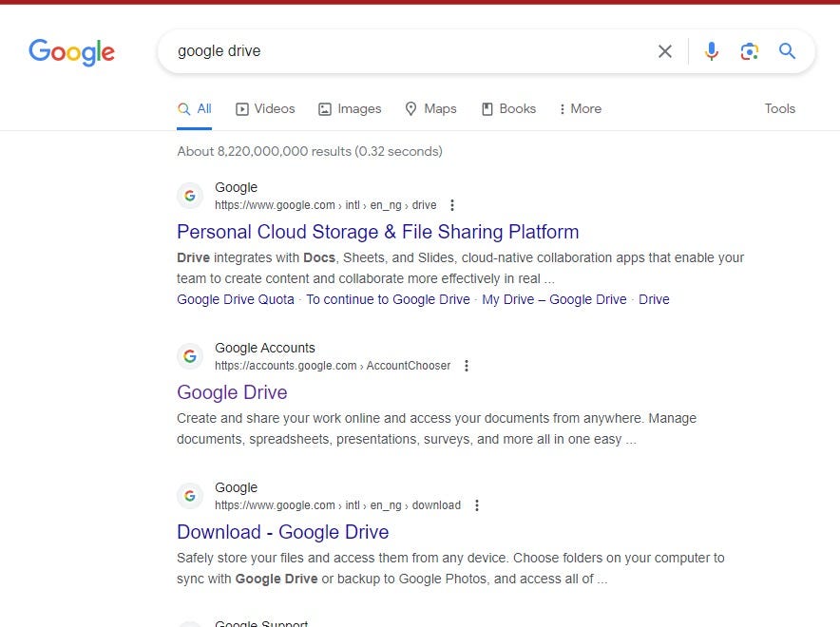Clear the search box with X

point(665,51)
